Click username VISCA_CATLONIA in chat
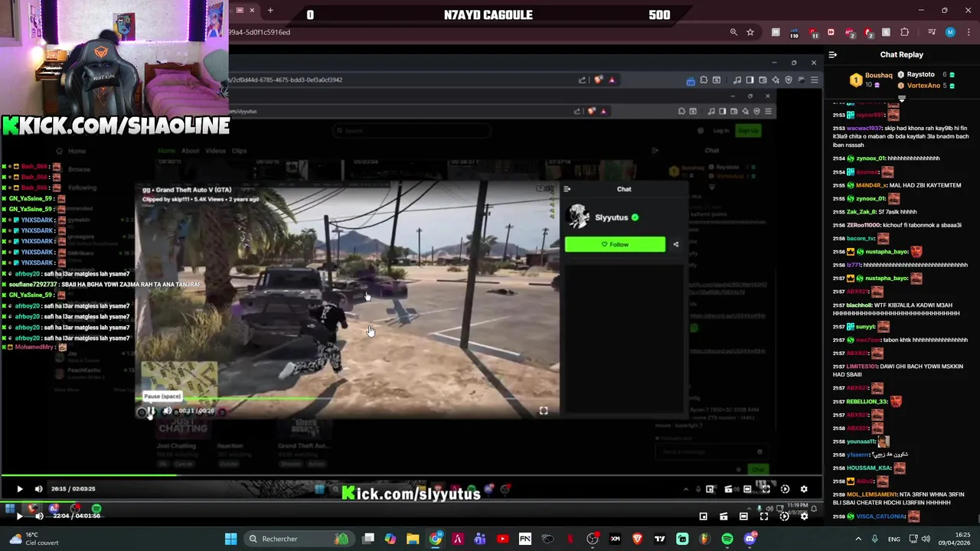Viewport: 980px width, 551px height. pos(880,517)
